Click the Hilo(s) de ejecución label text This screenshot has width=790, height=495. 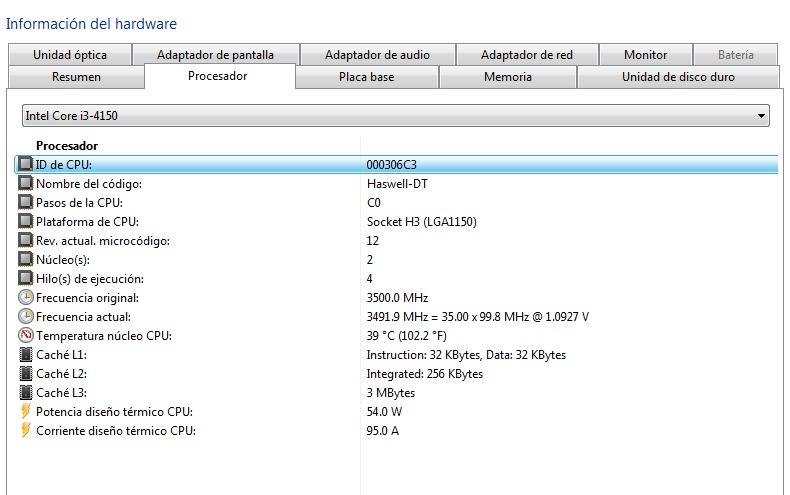pos(90,279)
